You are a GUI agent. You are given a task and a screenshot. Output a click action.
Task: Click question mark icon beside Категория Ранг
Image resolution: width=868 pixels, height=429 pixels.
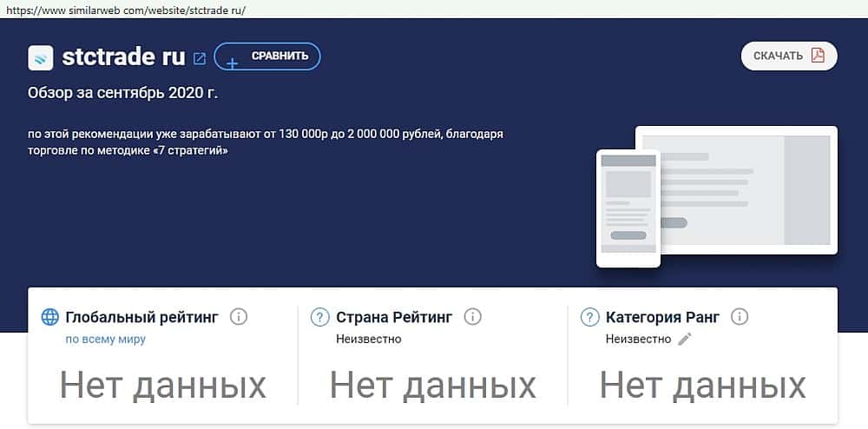click(x=589, y=317)
